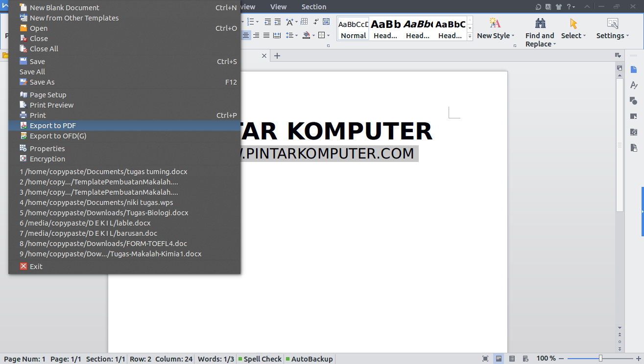Open the Section ribbon tab
Image resolution: width=644 pixels, height=364 pixels.
click(x=314, y=7)
